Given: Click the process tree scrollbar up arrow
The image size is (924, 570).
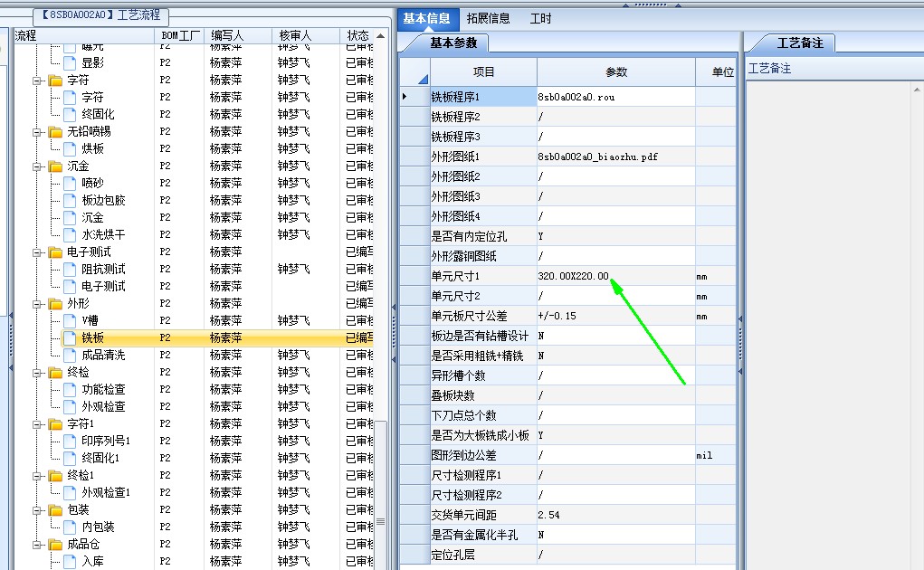Looking at the screenshot, I should click(x=381, y=36).
